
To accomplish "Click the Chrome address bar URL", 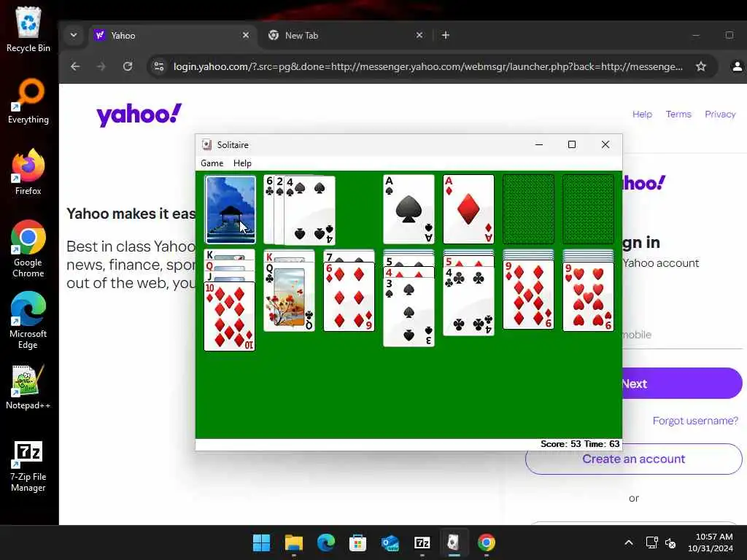I will [x=427, y=66].
